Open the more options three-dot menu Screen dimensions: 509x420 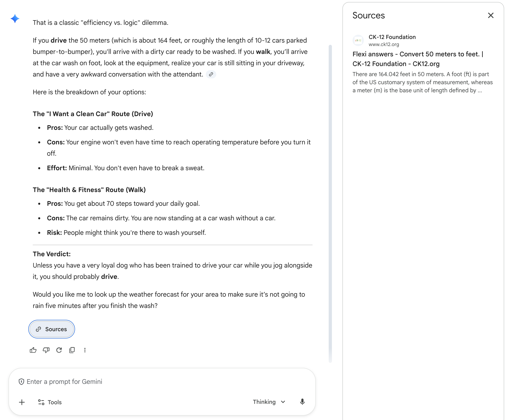85,350
